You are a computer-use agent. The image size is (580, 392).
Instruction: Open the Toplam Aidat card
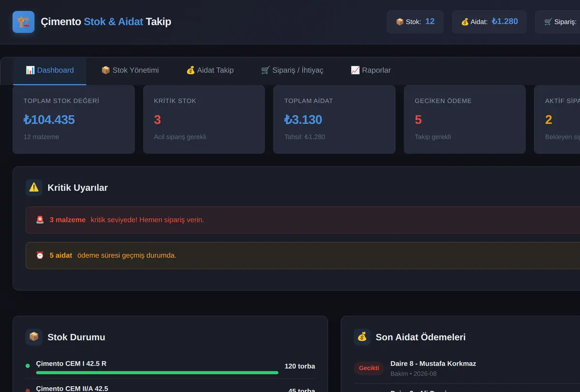(334, 119)
